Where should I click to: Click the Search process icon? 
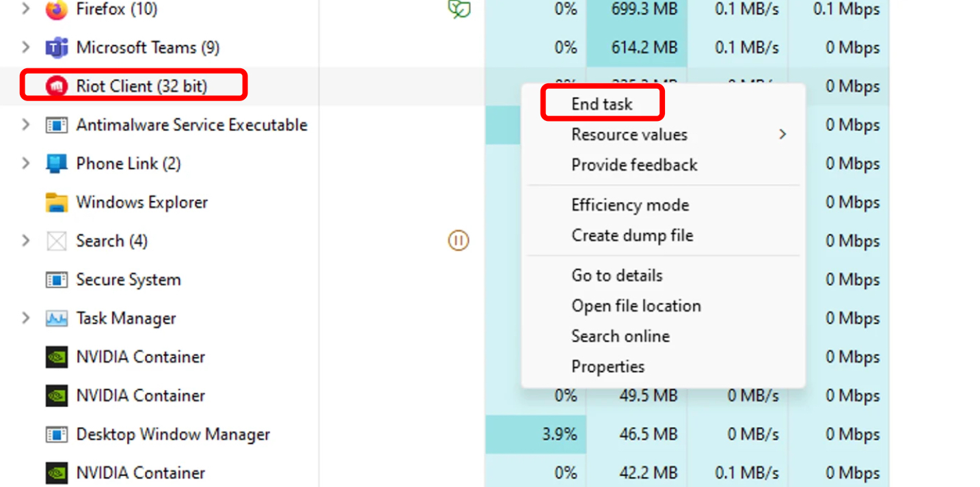(x=57, y=241)
